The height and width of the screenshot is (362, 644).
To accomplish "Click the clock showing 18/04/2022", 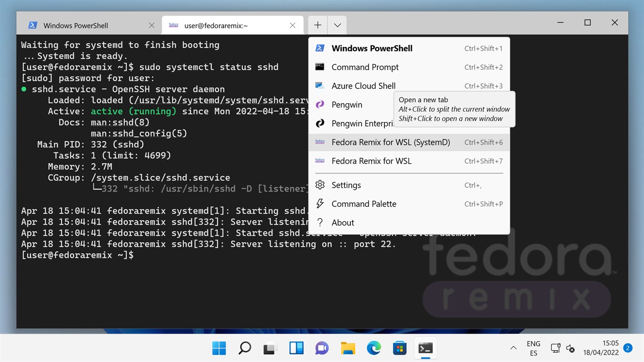I will 600,348.
